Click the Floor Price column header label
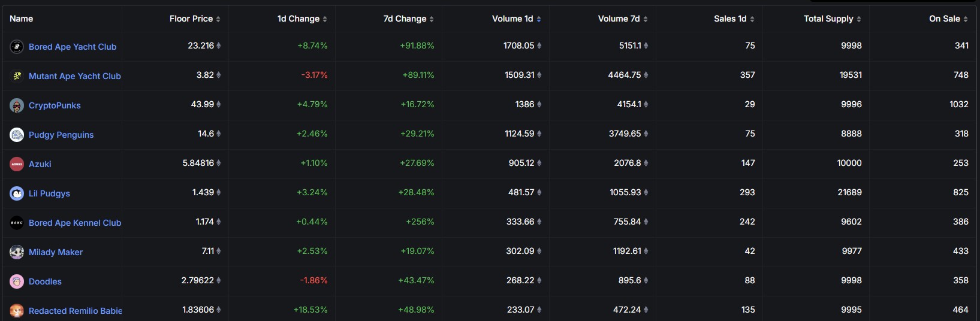Screen dimensions: 980x321 click(191, 19)
